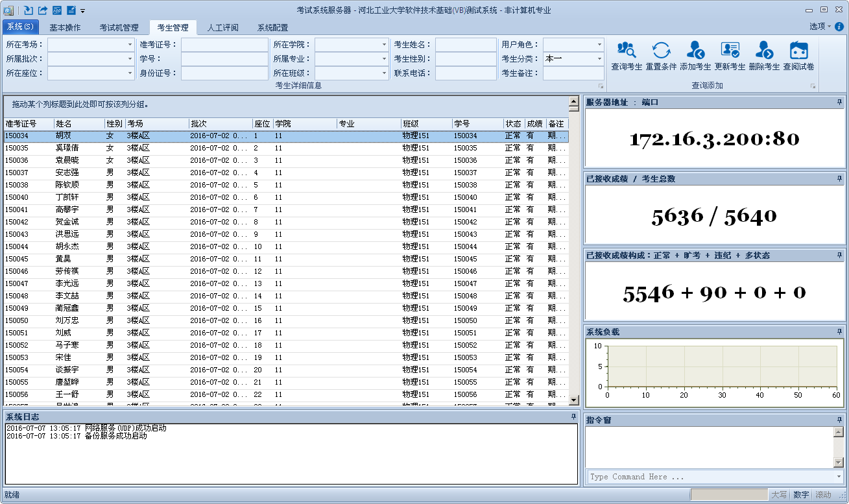
Task: Open quick access toolbar customize arrow
Action: click(83, 11)
